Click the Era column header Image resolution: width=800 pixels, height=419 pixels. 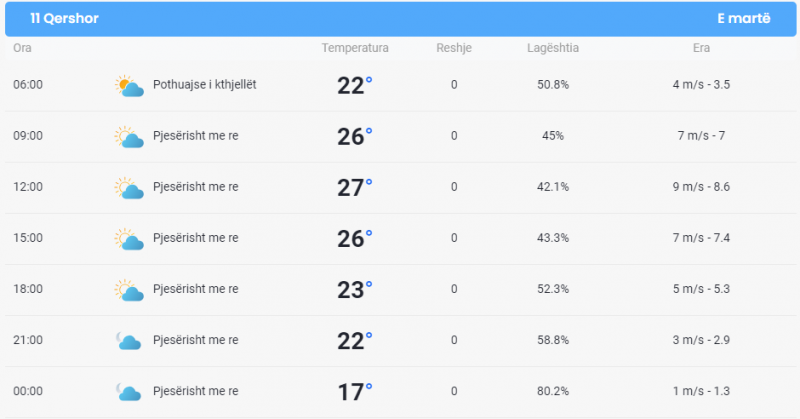coord(701,48)
